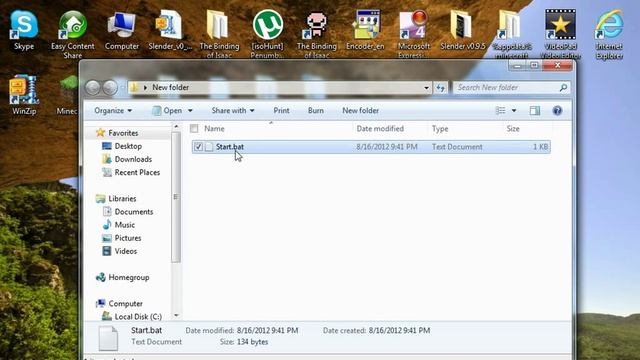
Task: Select Homegroup in the sidebar
Action: point(129,277)
